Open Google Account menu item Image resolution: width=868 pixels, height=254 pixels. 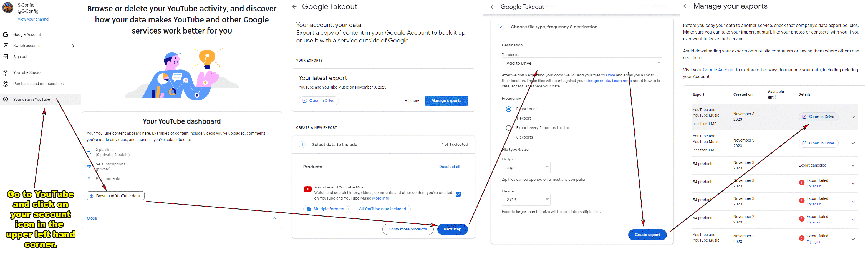(41, 34)
